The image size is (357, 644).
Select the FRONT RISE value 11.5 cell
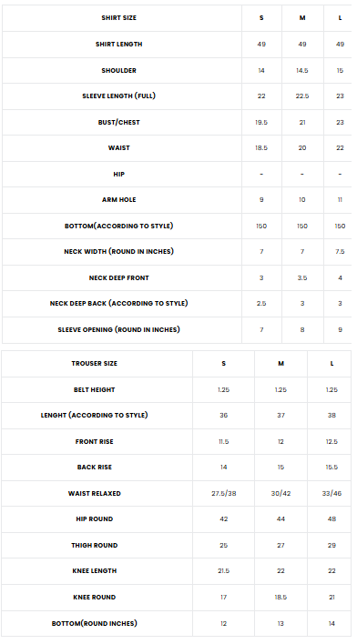[224, 442]
